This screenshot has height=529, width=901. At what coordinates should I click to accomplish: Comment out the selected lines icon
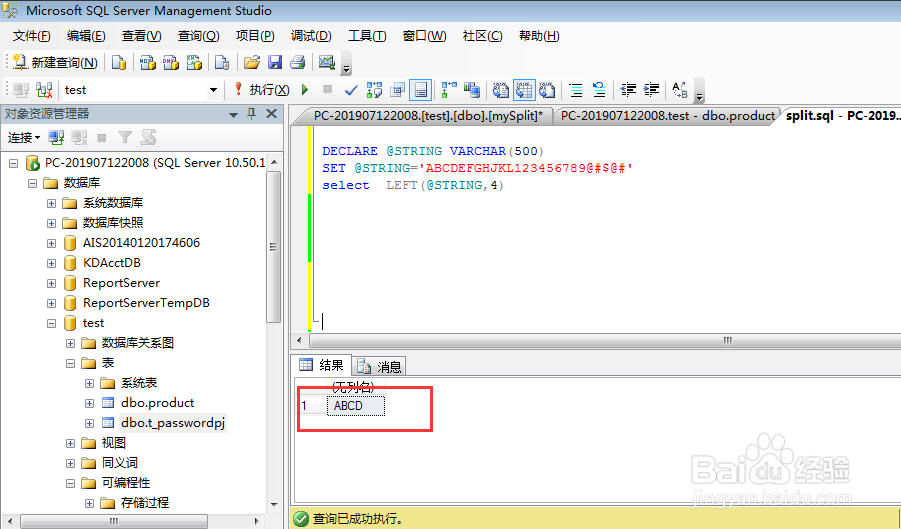[x=575, y=90]
